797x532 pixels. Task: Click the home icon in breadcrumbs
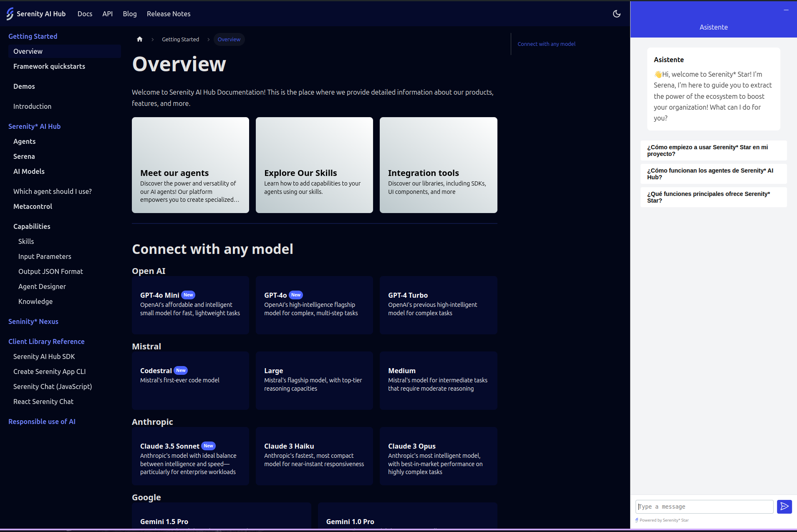pos(140,39)
